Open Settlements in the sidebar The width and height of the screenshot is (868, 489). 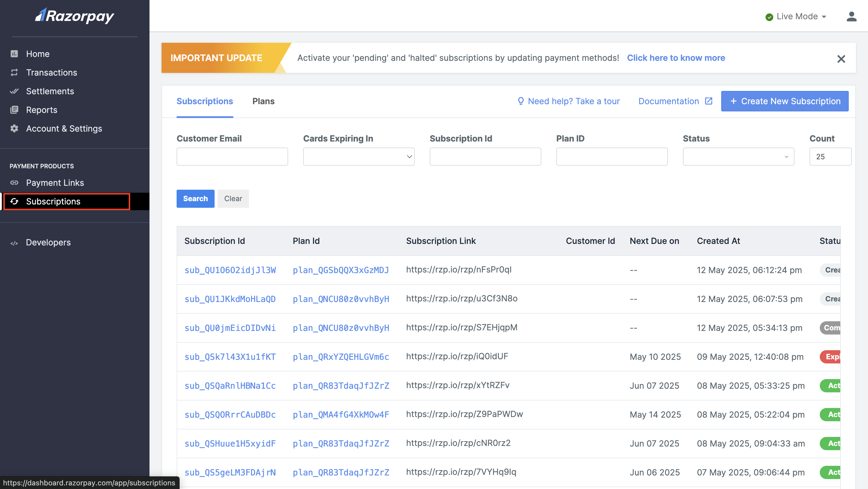click(50, 91)
